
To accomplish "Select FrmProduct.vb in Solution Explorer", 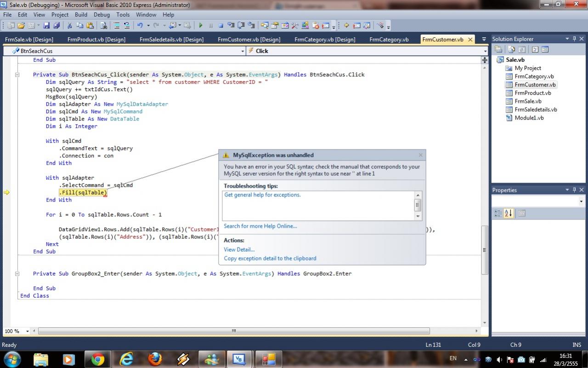I will pos(532,93).
